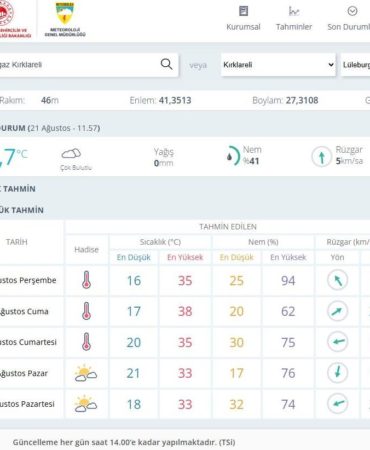Click the Cuma thermometer icon
The width and height of the screenshot is (370, 450).
(x=87, y=311)
